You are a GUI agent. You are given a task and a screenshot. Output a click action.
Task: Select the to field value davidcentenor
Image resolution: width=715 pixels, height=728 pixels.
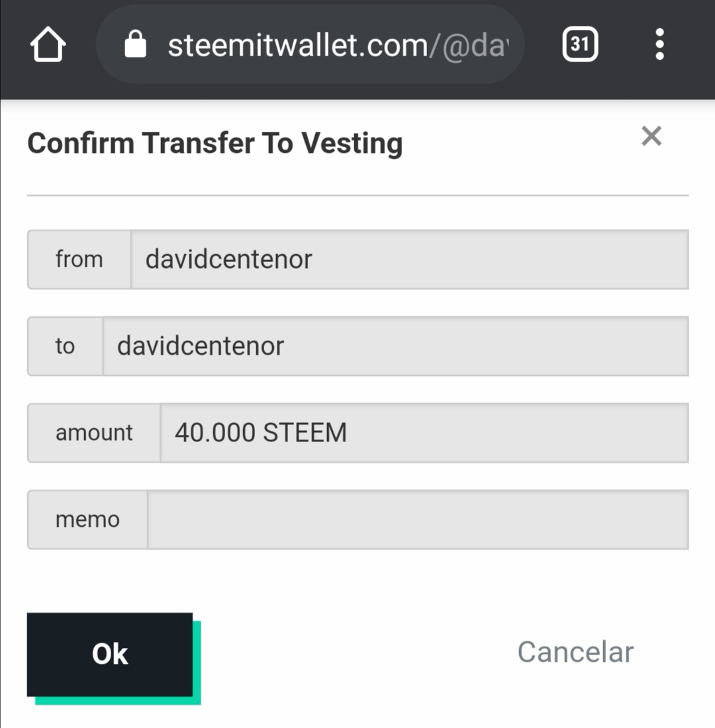coord(395,346)
